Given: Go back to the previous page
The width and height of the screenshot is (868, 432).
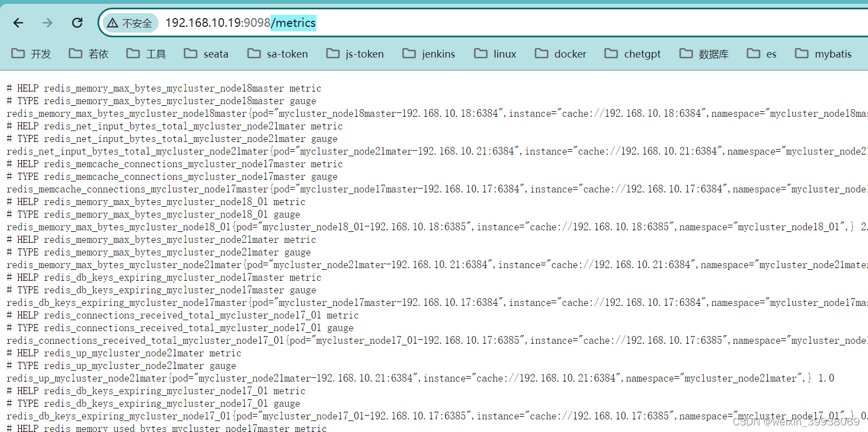Looking at the screenshot, I should pyautogui.click(x=18, y=22).
